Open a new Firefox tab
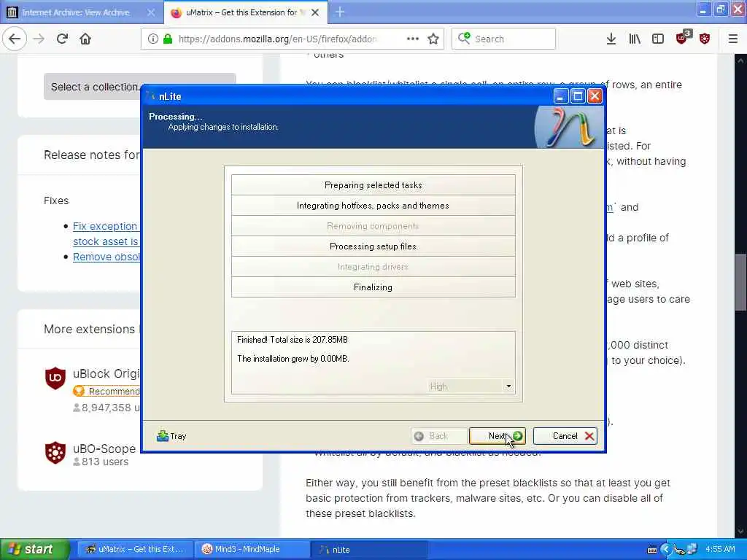The image size is (747, 560). pos(340,12)
